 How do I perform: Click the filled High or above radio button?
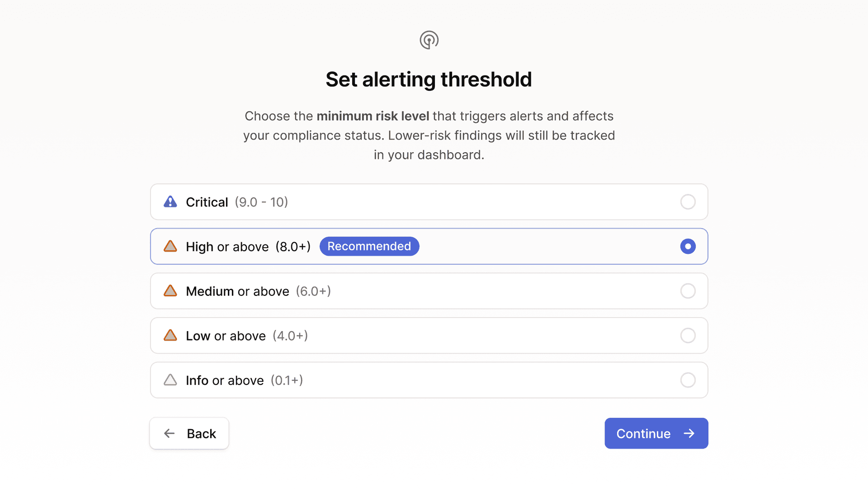pyautogui.click(x=688, y=246)
